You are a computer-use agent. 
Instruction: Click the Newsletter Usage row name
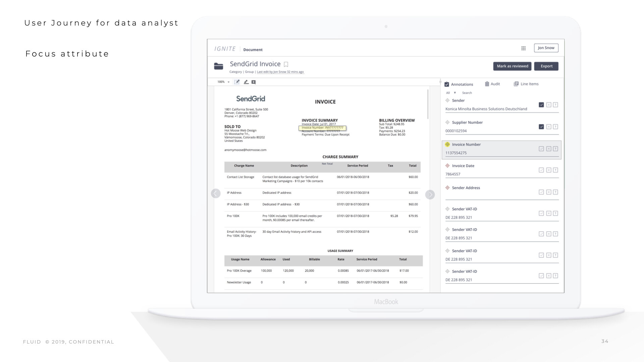tap(239, 283)
